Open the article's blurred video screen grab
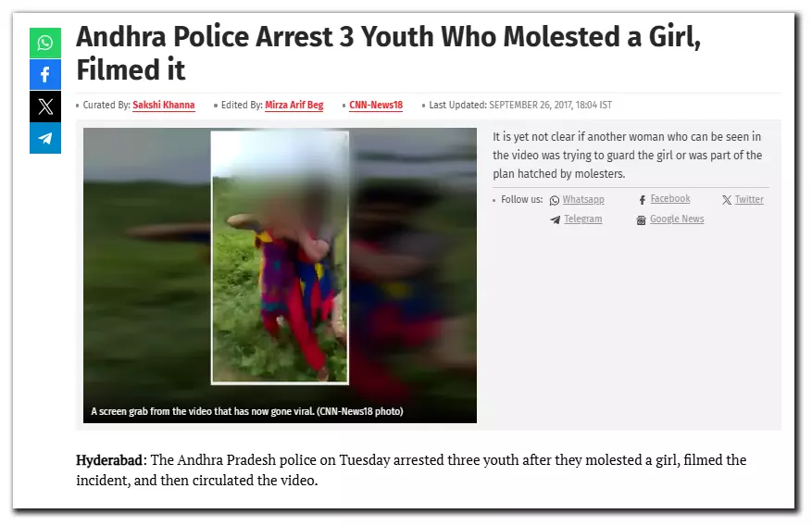This screenshot has height=526, width=812. pos(280,275)
